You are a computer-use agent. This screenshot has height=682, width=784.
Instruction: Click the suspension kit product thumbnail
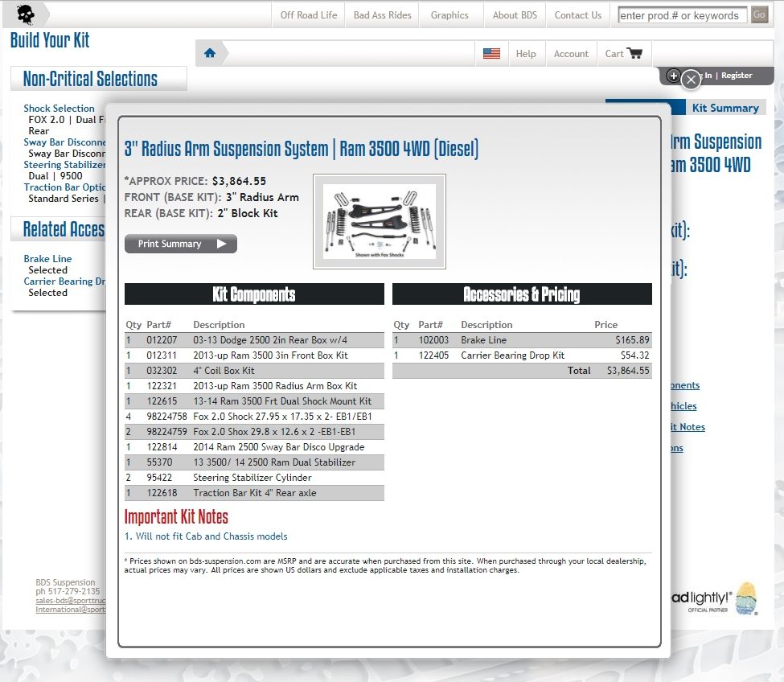[x=379, y=221]
